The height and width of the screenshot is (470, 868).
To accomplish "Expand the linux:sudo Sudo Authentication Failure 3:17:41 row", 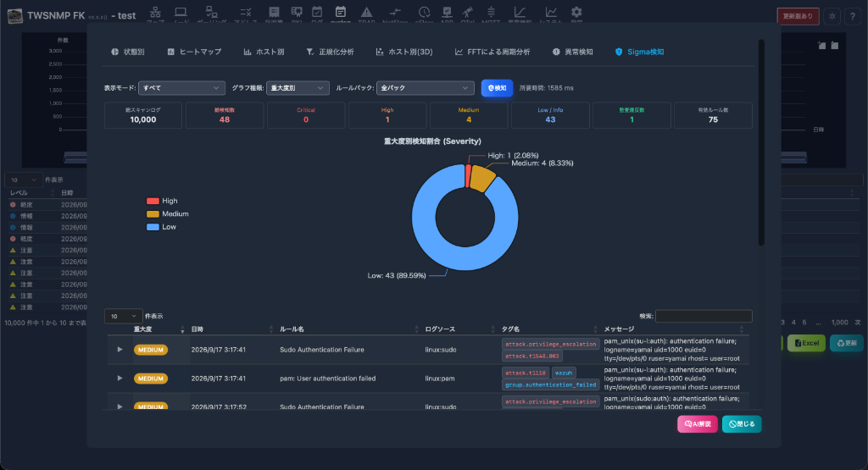I will (120, 350).
